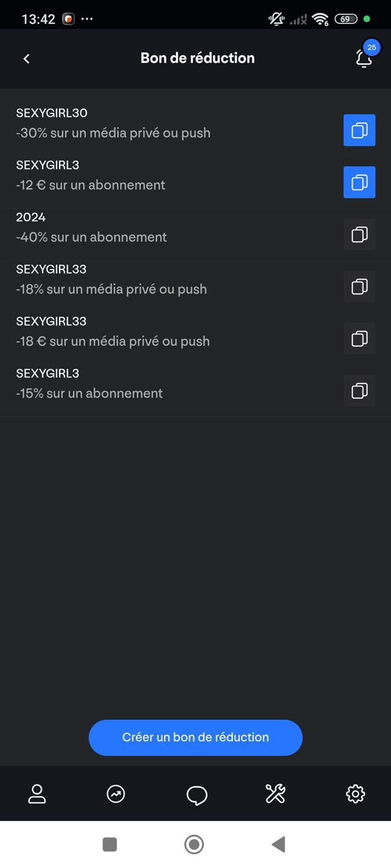
Task: Click Créer un bon de réduction
Action: pos(195,737)
